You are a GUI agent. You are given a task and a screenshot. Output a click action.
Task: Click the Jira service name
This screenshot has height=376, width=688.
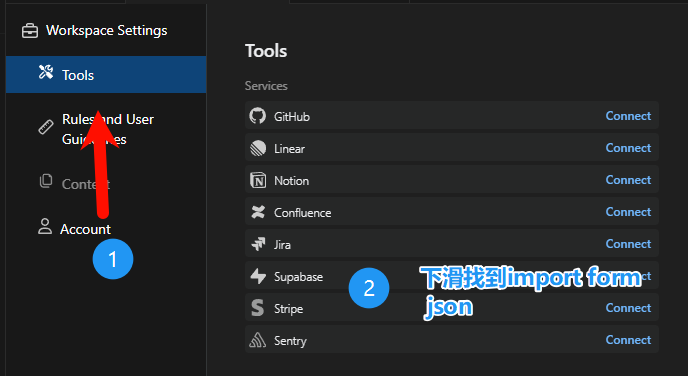pos(282,245)
